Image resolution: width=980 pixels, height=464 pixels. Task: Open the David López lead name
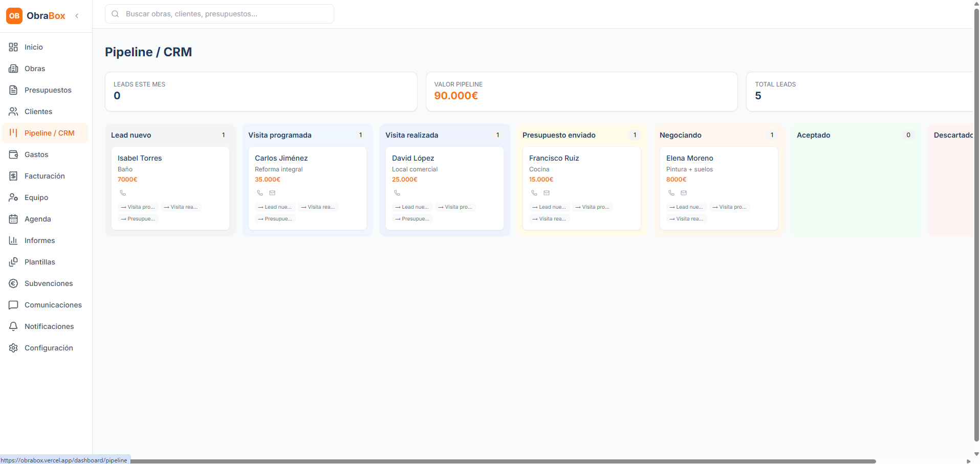[413, 158]
